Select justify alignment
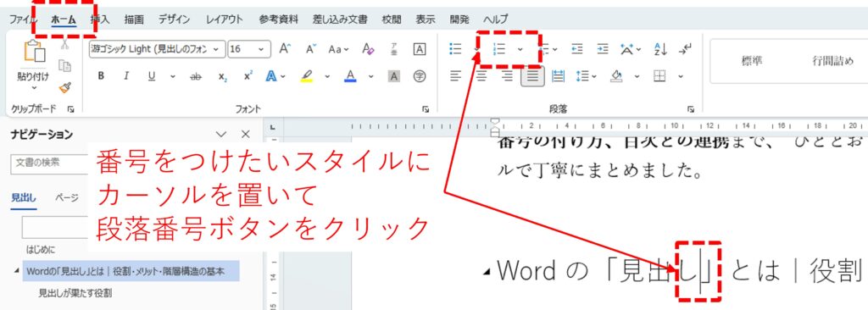Image resolution: width=868 pixels, height=310 pixels. [x=532, y=76]
